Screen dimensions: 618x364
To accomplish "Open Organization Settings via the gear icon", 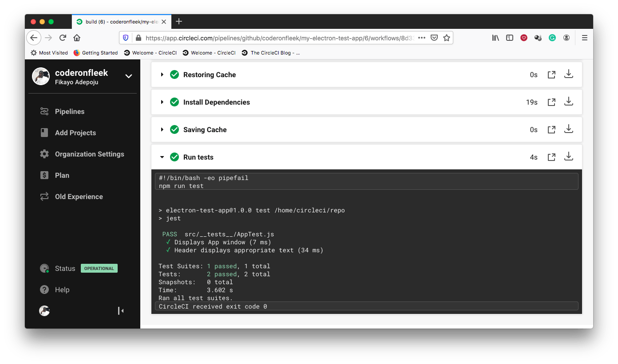I will pyautogui.click(x=44, y=154).
